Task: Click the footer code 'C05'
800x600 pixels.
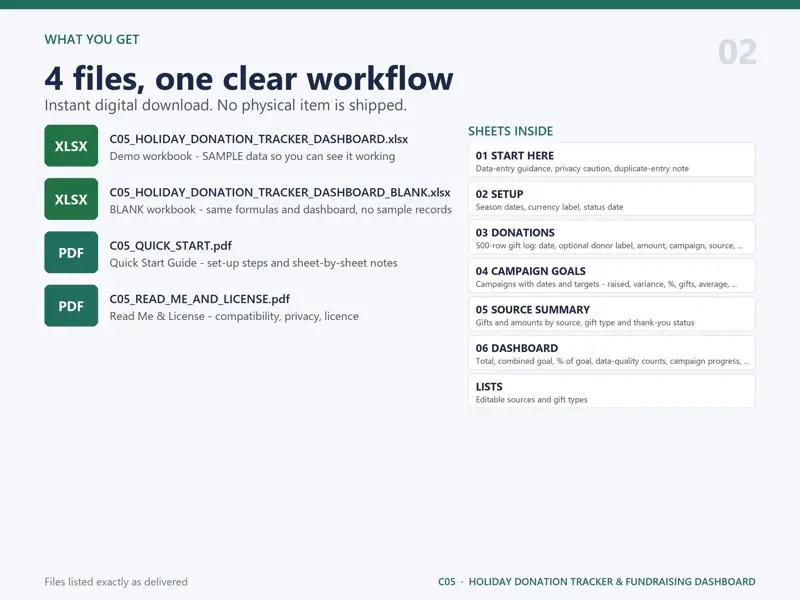Action: (446, 582)
